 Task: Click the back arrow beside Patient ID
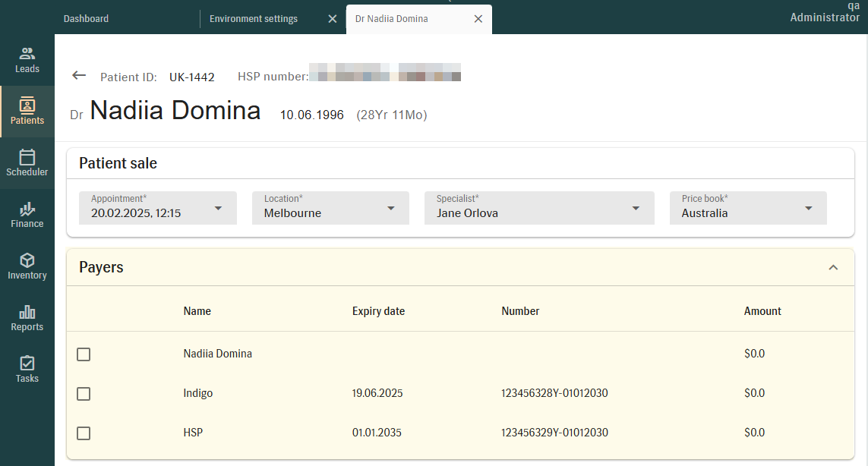click(79, 75)
